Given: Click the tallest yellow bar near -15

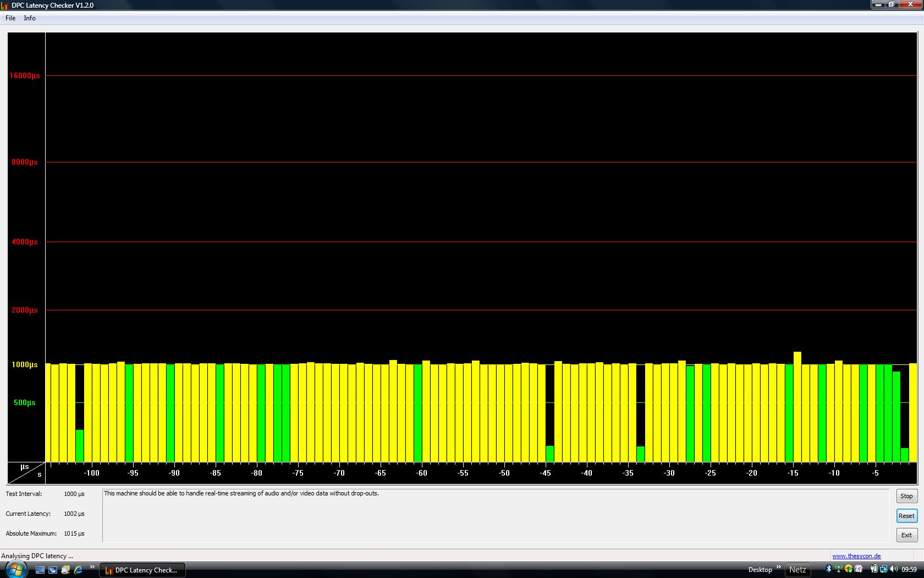Looking at the screenshot, I should (797, 406).
